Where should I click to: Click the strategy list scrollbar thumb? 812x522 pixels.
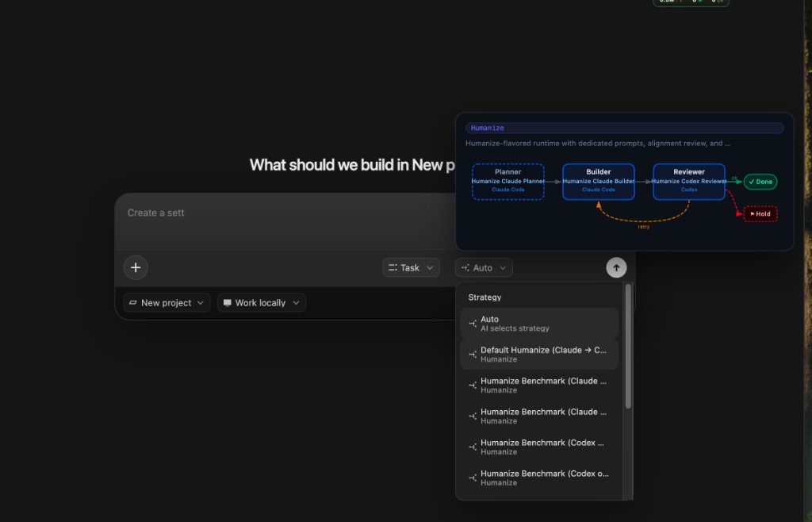[628, 346]
